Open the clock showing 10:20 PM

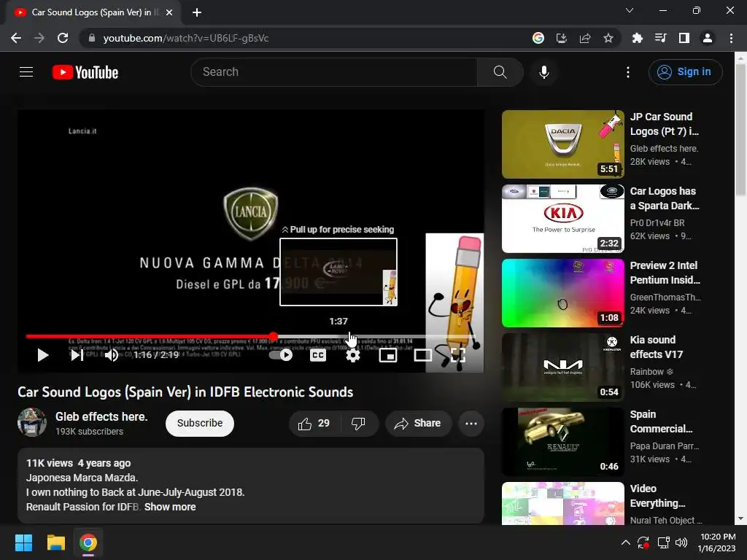(717, 542)
